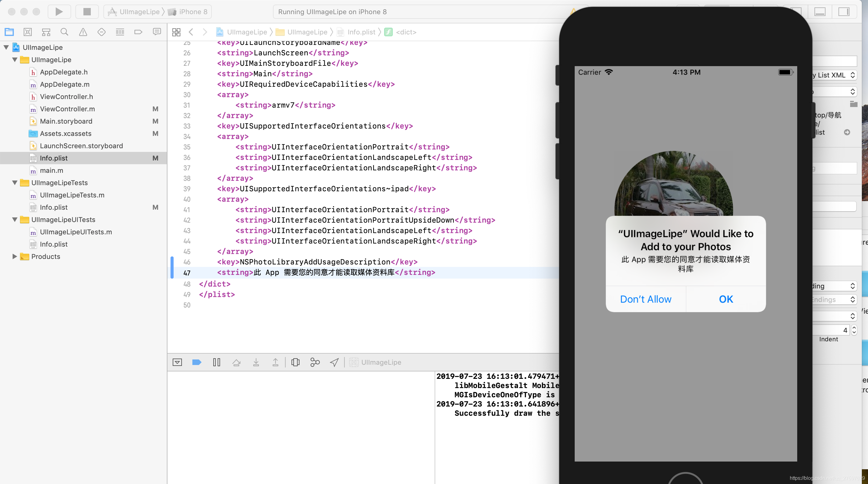Screen dimensions: 868x484
Task: Select Info.plist under UIImageLipeTests
Action: coord(54,207)
